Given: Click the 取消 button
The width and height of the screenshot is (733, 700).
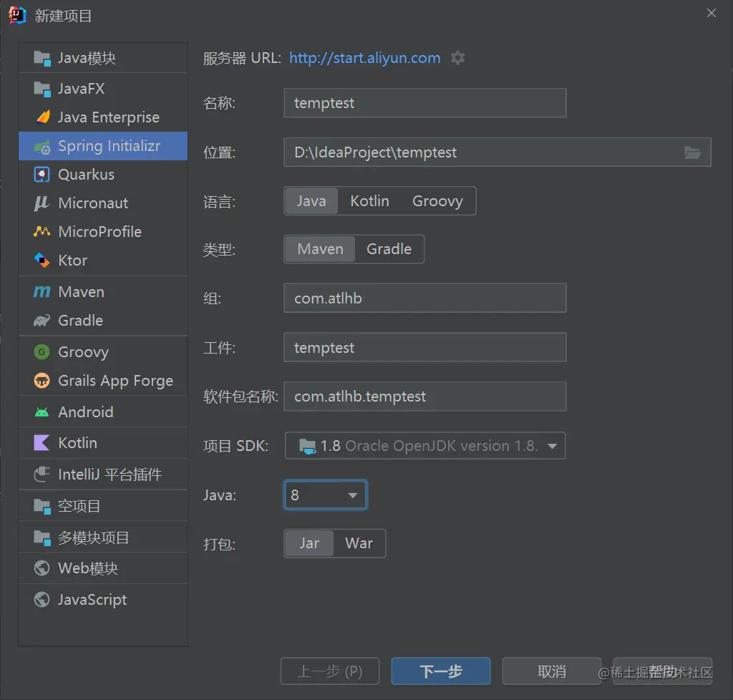Looking at the screenshot, I should 552,671.
